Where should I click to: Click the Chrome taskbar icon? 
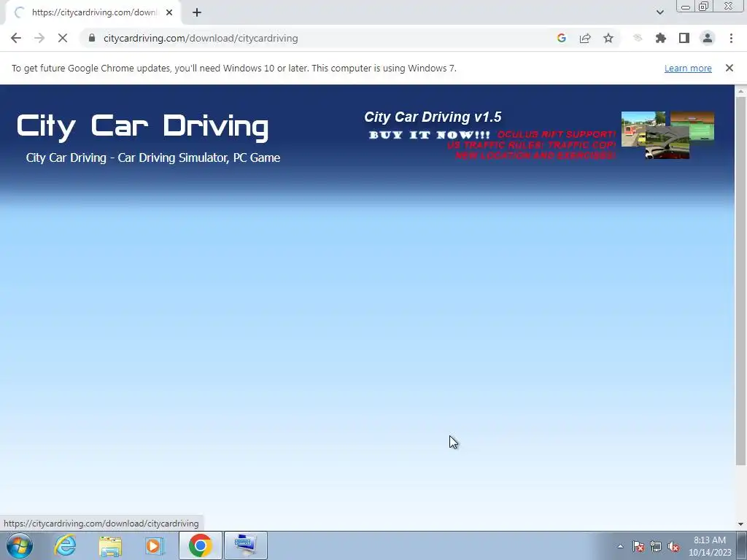coord(200,545)
